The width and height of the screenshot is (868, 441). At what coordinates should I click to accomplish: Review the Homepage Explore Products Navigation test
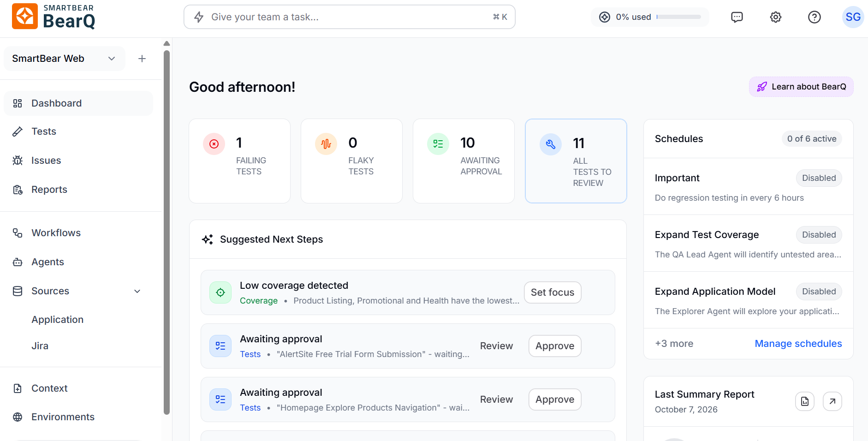tap(496, 399)
